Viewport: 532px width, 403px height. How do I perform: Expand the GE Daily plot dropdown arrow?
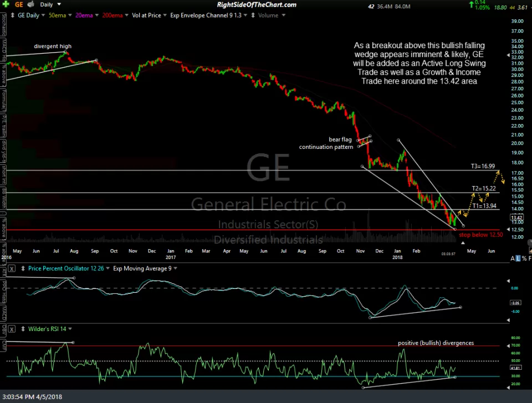pyautogui.click(x=43, y=15)
